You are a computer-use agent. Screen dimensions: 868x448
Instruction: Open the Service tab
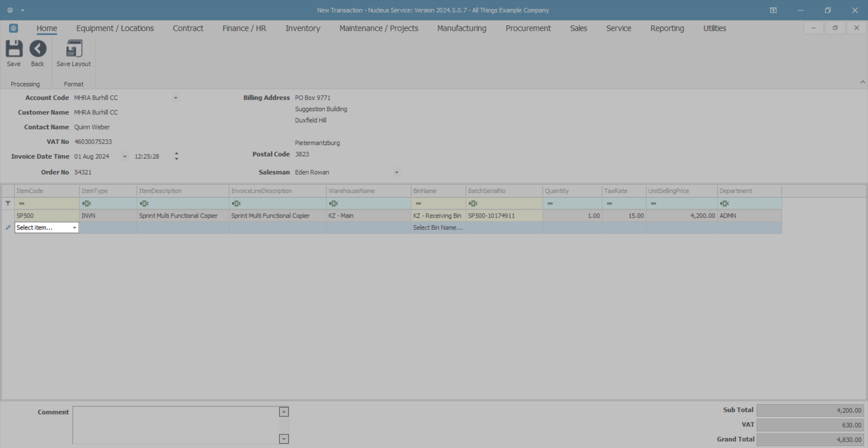pos(618,28)
